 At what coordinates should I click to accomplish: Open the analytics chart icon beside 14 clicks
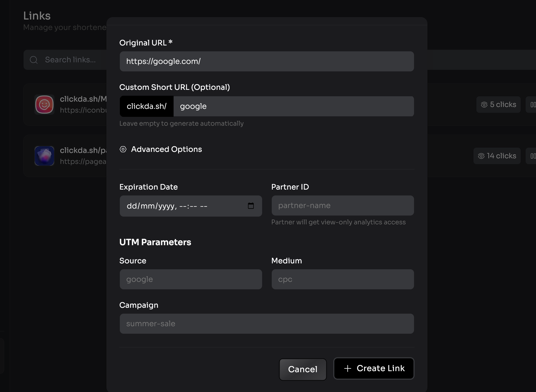coord(533,156)
